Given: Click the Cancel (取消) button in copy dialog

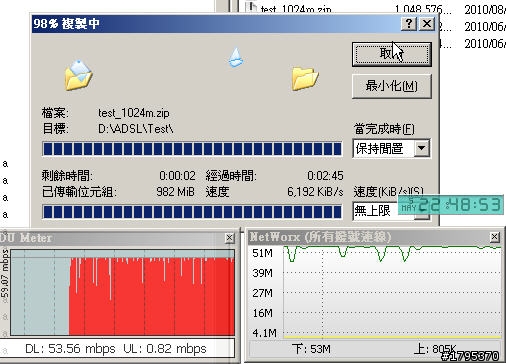Looking at the screenshot, I should (392, 54).
